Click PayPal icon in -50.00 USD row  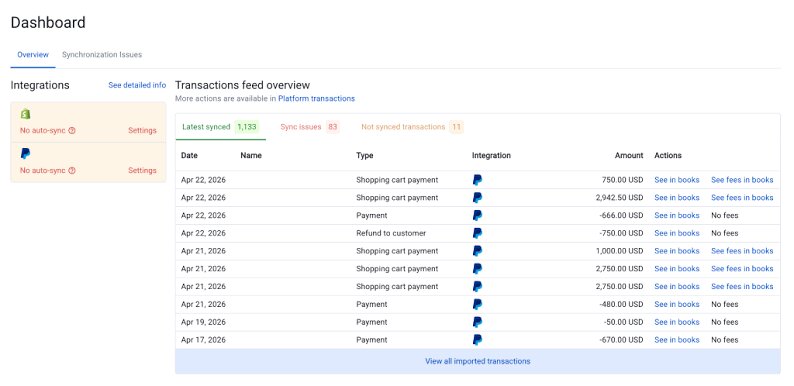(477, 322)
